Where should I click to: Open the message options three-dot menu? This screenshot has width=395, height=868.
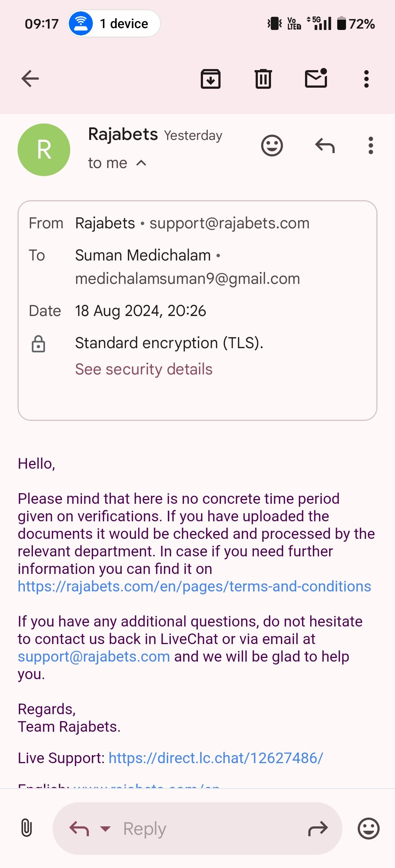coord(371,146)
